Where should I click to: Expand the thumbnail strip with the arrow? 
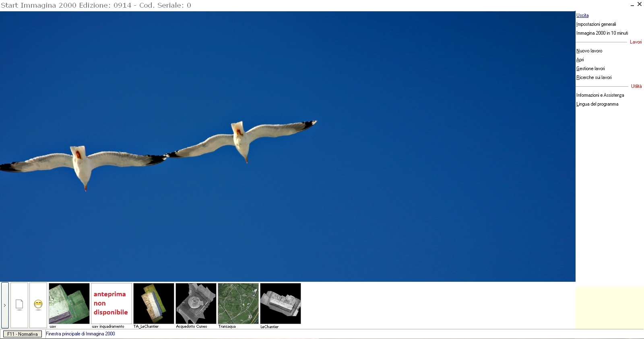[5, 305]
